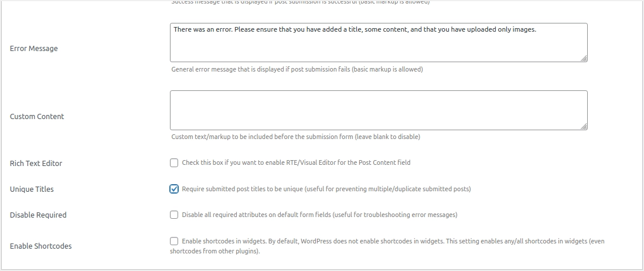The height and width of the screenshot is (271, 644).
Task: Focus the empty Custom Content text area
Action: pos(379,110)
